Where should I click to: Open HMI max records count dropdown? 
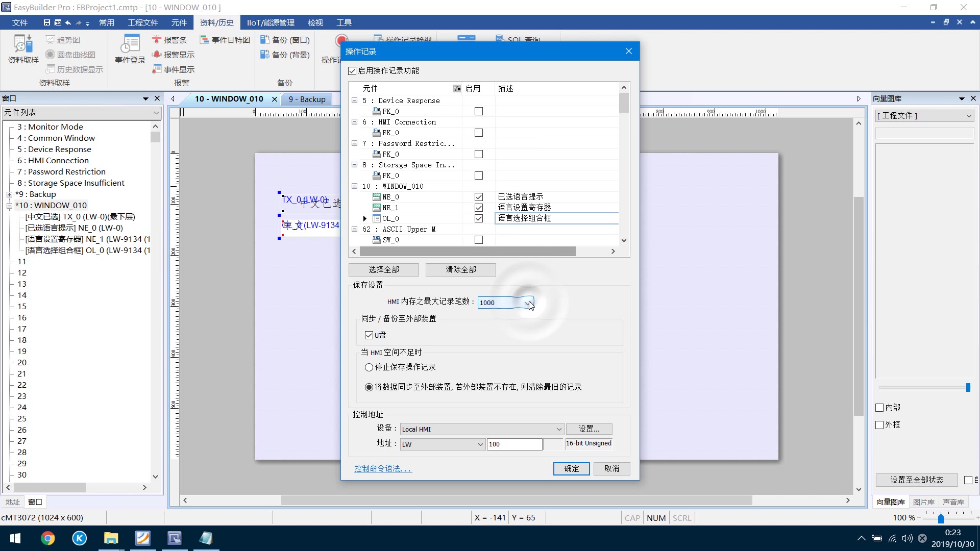[527, 303]
